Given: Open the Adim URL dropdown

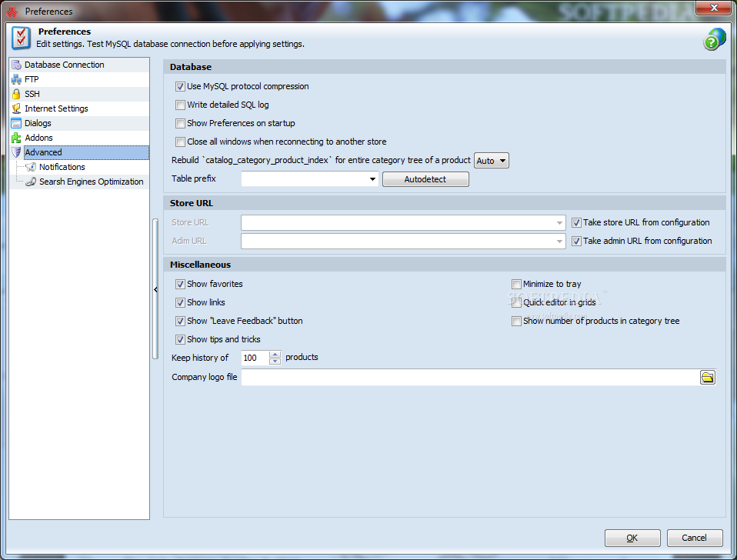Looking at the screenshot, I should tap(559, 241).
